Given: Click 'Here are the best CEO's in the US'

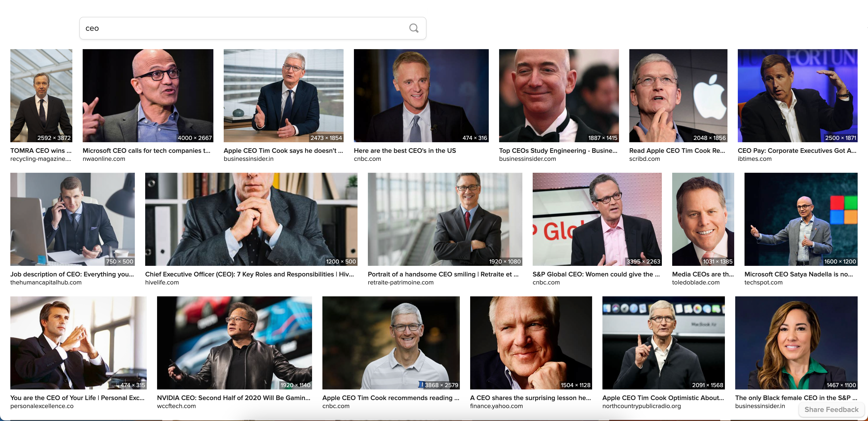Looking at the screenshot, I should [x=405, y=151].
